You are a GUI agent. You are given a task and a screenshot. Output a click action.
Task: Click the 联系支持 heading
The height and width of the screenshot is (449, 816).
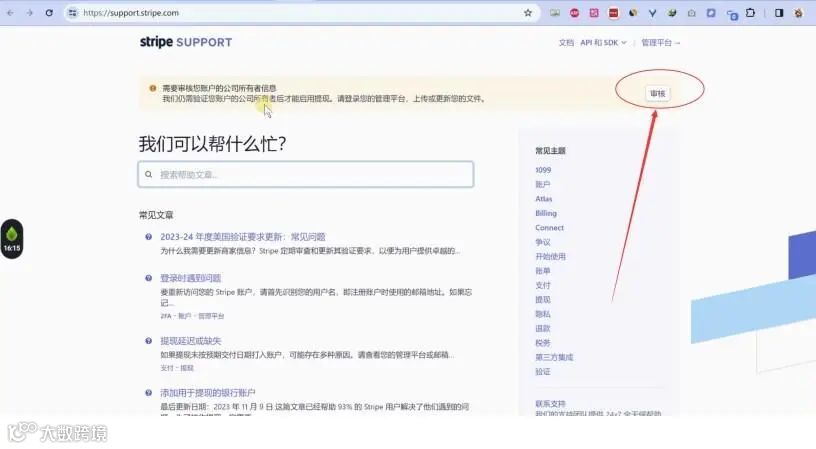[550, 404]
